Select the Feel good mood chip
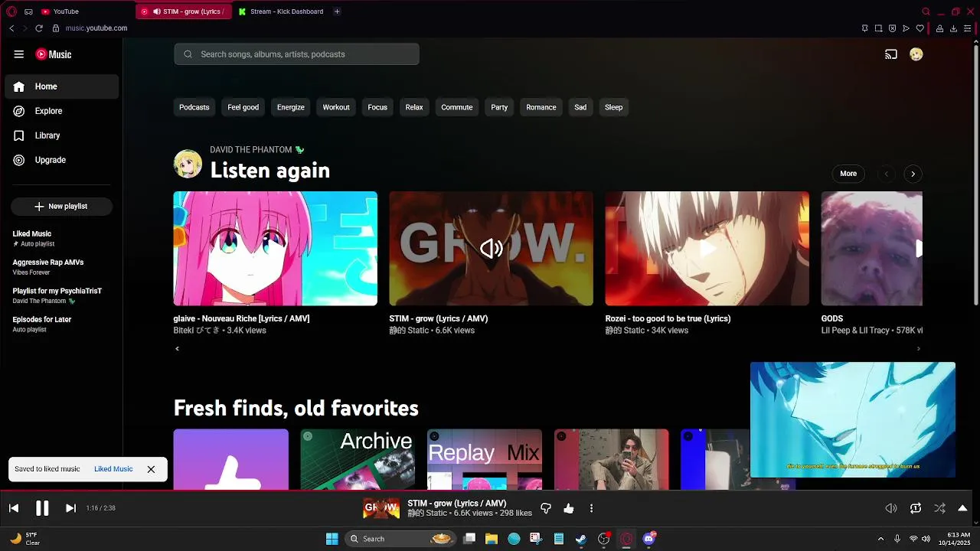The height and width of the screenshot is (551, 980). pos(243,107)
